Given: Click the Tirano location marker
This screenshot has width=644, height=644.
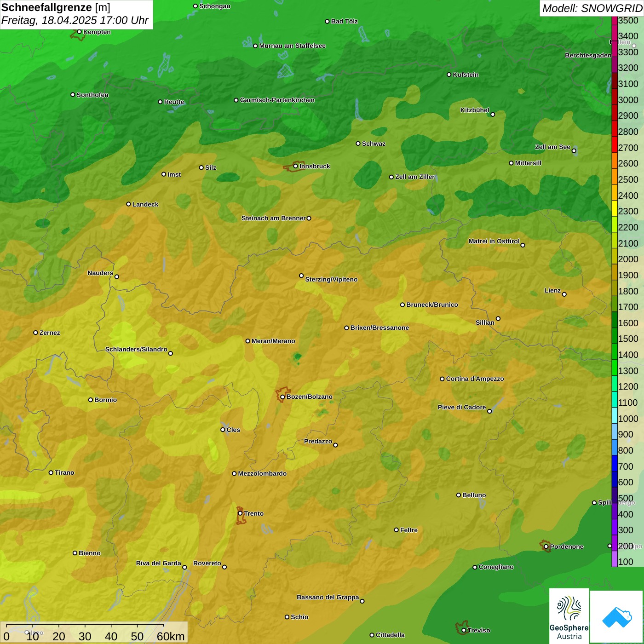Looking at the screenshot, I should coord(51,472).
